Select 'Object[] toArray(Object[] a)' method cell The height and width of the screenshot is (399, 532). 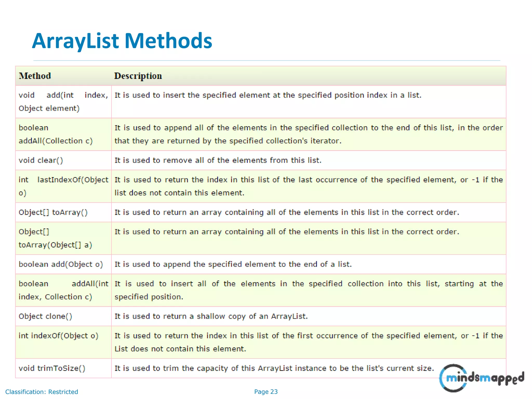(x=63, y=238)
